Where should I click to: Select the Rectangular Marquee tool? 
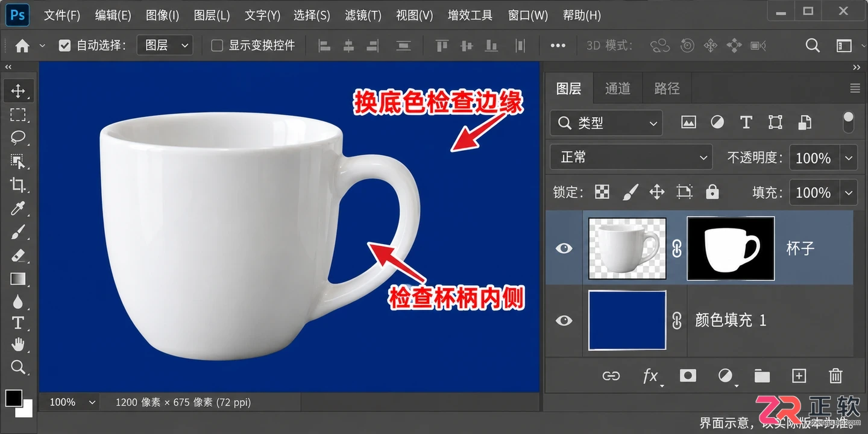point(18,115)
